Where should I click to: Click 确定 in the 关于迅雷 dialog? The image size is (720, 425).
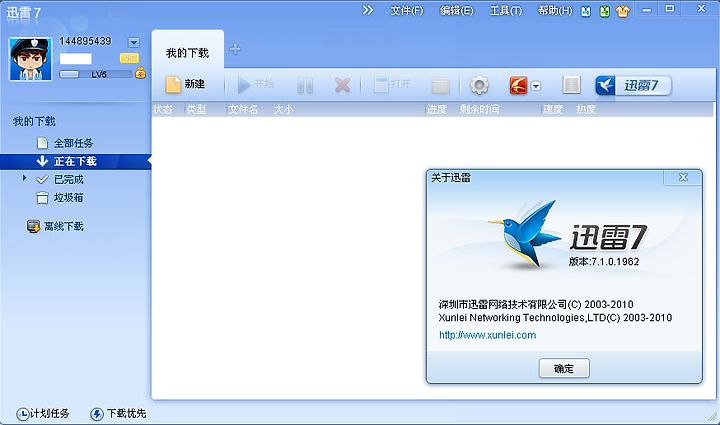(564, 369)
